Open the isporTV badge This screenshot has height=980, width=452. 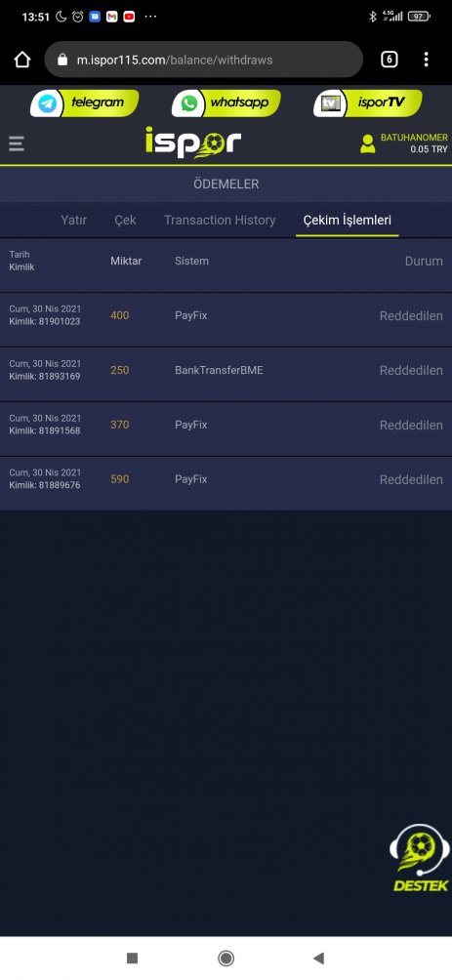coord(368,103)
